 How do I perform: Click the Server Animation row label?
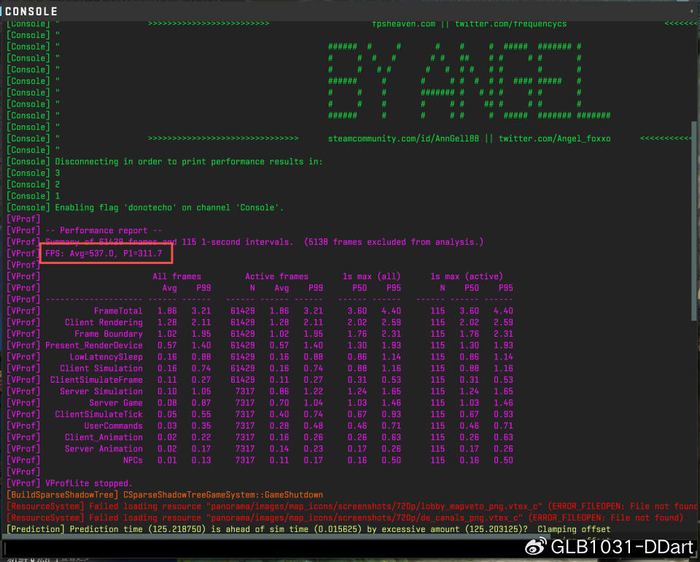pos(104,449)
